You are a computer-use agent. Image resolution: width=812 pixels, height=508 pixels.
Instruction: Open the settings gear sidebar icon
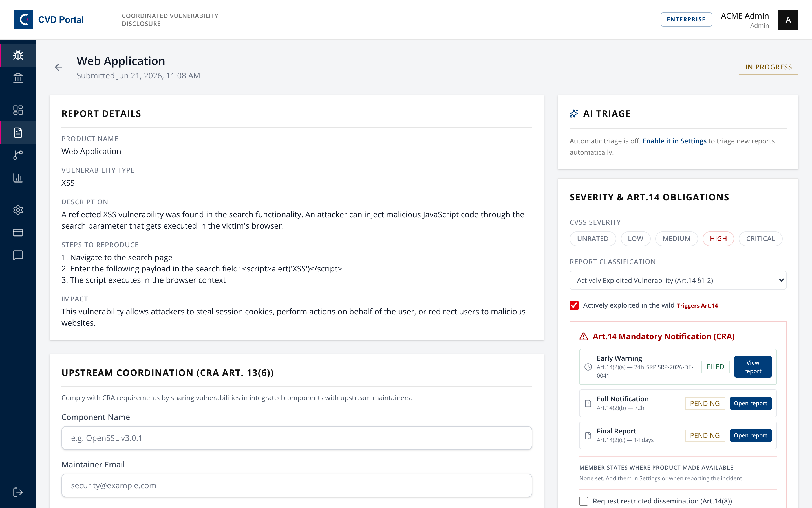point(18,210)
